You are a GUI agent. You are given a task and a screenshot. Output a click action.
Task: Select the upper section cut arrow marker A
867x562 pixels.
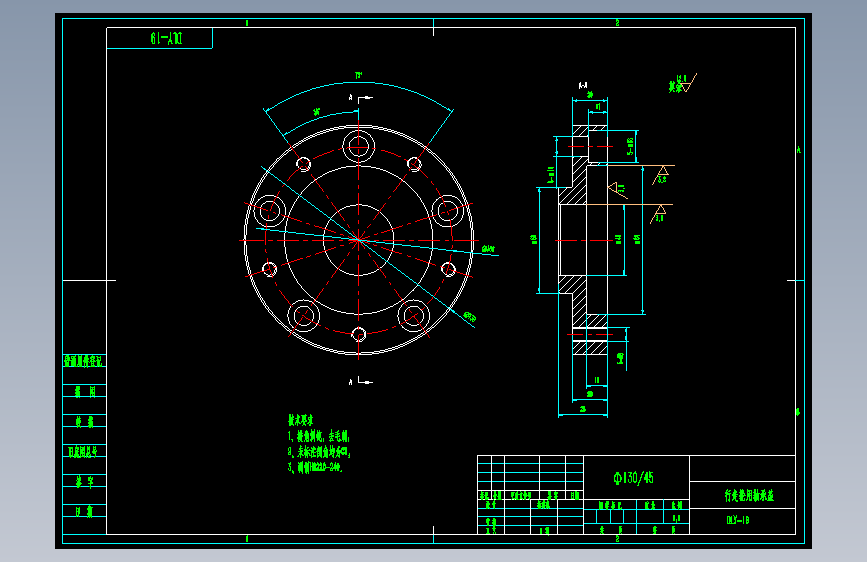coord(361,98)
